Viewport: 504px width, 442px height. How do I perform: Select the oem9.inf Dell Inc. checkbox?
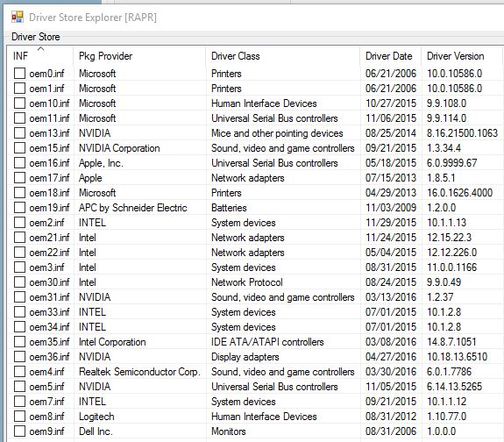point(19,431)
